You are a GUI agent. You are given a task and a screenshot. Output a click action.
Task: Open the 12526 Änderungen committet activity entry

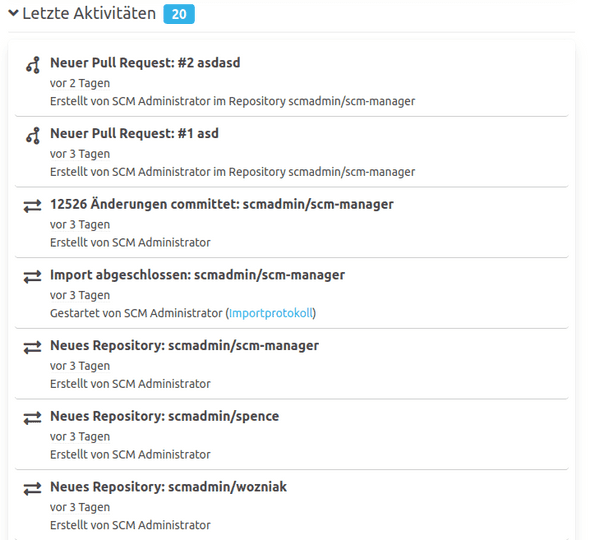222,204
